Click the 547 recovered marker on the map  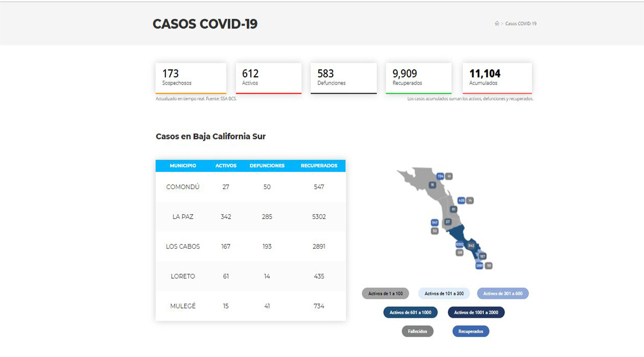point(435,222)
